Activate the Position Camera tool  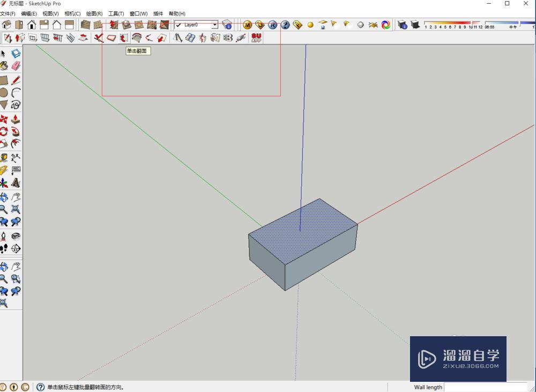(3, 236)
